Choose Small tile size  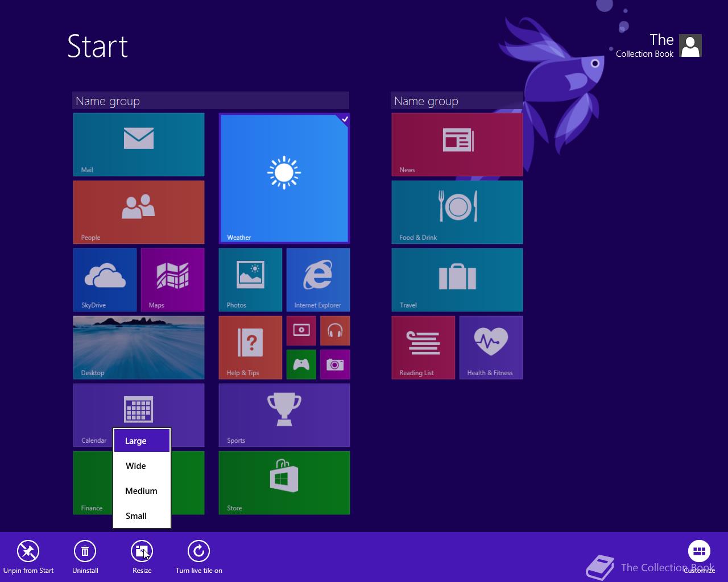[142, 516]
